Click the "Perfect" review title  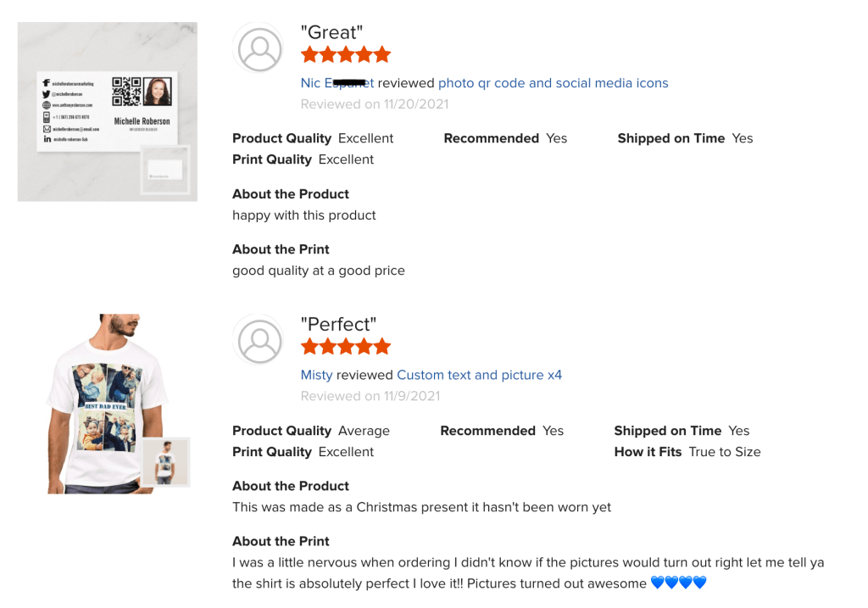tap(338, 324)
